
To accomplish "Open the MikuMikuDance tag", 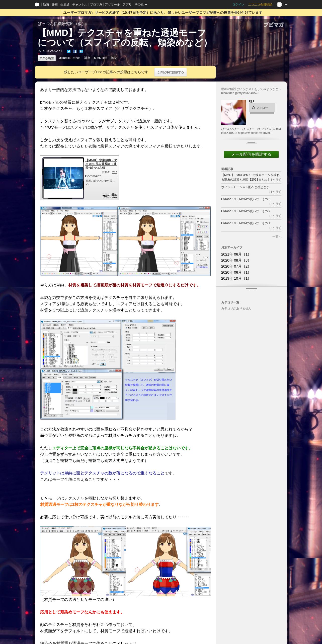I will (x=69, y=58).
